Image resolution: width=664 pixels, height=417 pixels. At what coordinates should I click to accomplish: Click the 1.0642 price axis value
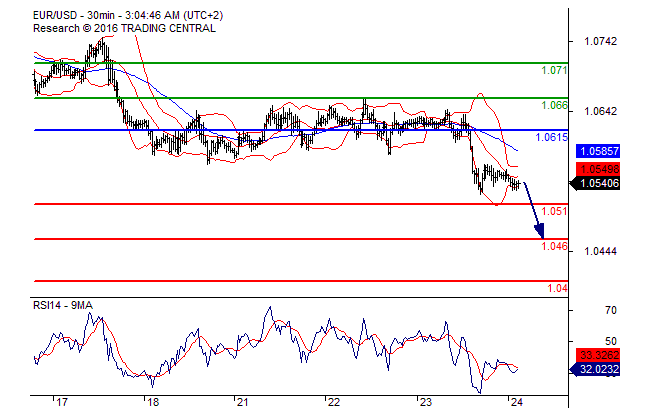coord(600,111)
